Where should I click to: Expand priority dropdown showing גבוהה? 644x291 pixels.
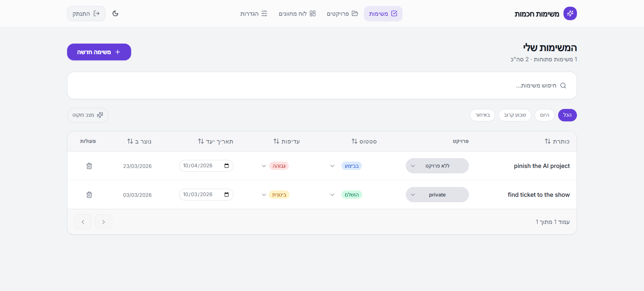(x=264, y=166)
